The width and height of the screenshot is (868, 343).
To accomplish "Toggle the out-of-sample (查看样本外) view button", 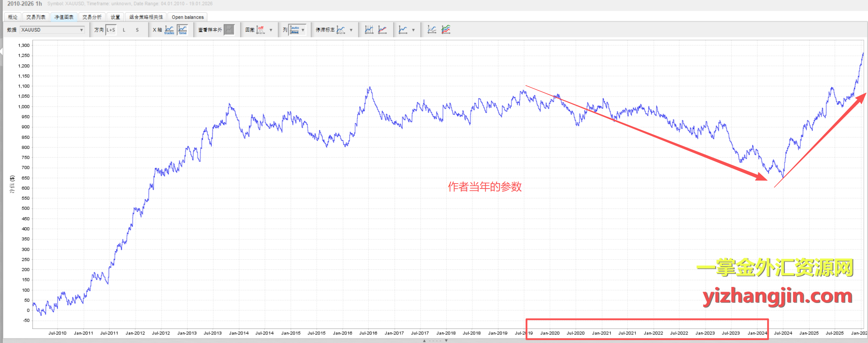I will [229, 30].
